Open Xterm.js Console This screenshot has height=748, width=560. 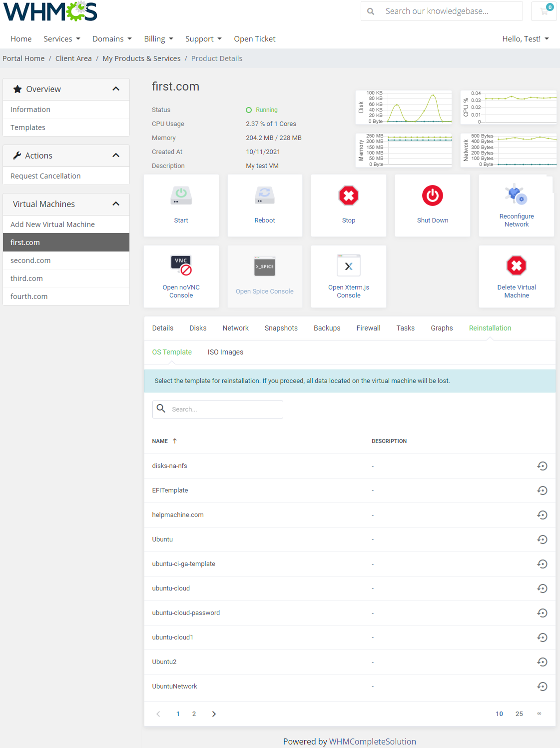coord(349,276)
